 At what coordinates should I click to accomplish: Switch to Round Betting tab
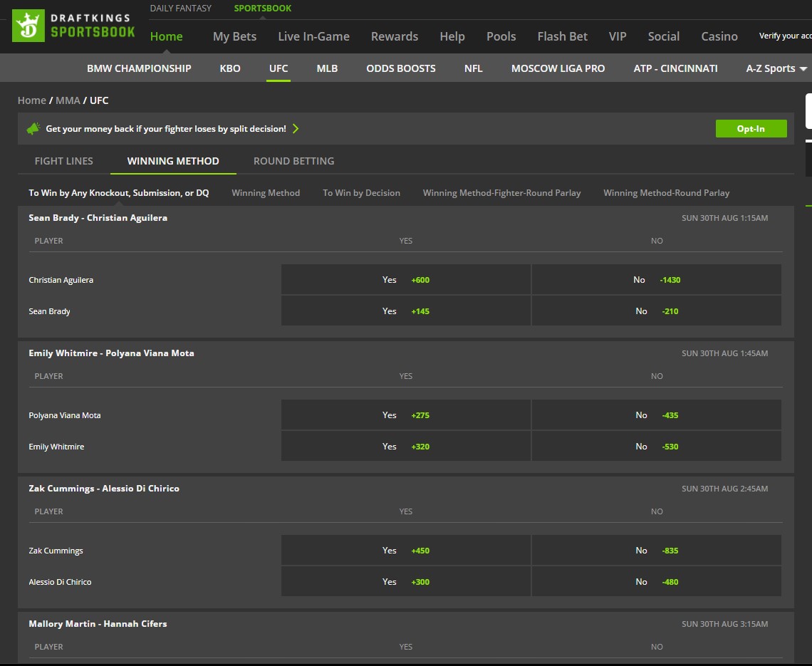(x=293, y=161)
